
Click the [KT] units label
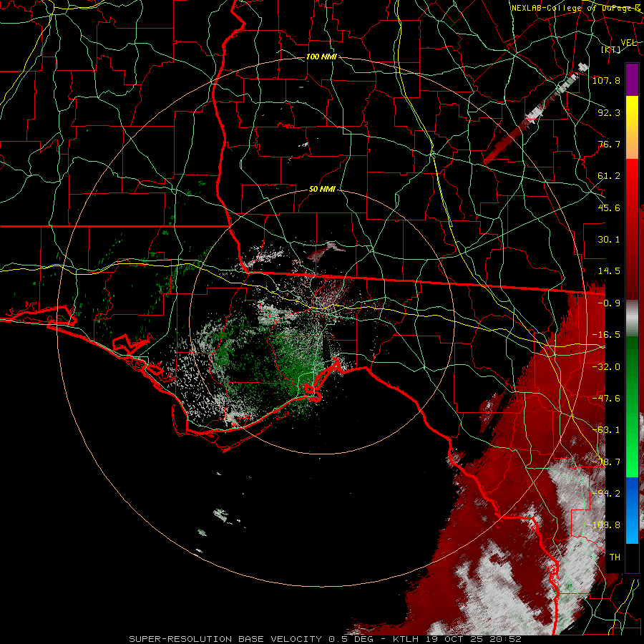(x=611, y=49)
